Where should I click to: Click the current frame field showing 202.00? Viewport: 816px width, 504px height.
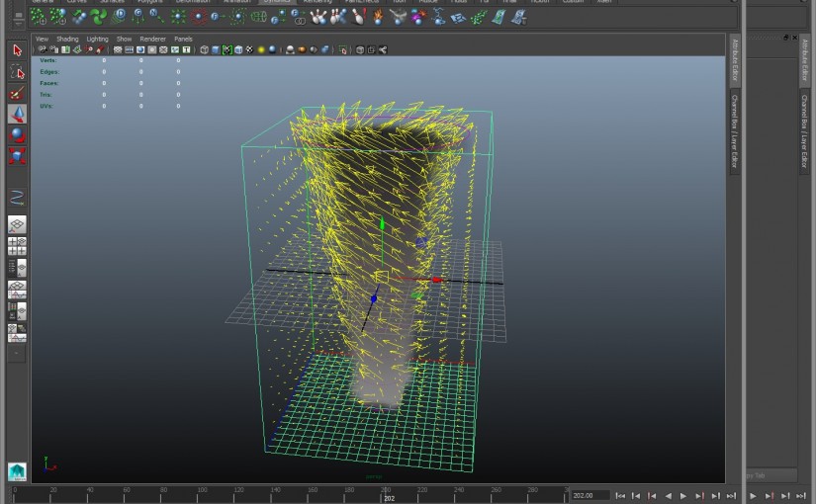pos(590,496)
